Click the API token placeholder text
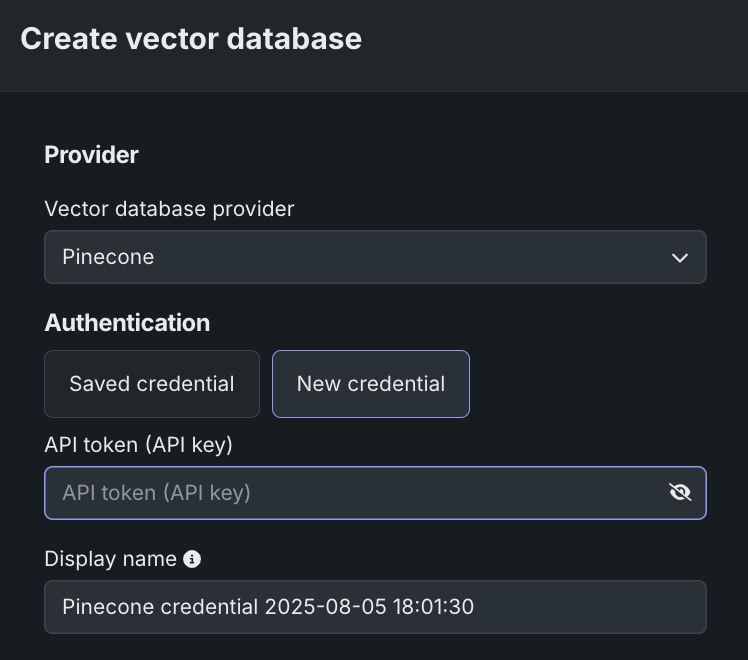The height and width of the screenshot is (660, 748). click(156, 493)
